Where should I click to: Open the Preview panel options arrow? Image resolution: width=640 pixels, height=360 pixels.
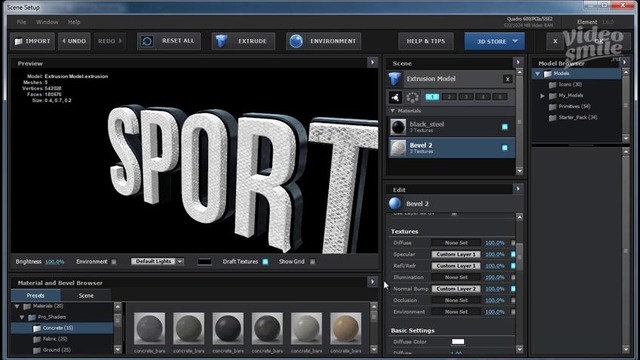(x=372, y=62)
